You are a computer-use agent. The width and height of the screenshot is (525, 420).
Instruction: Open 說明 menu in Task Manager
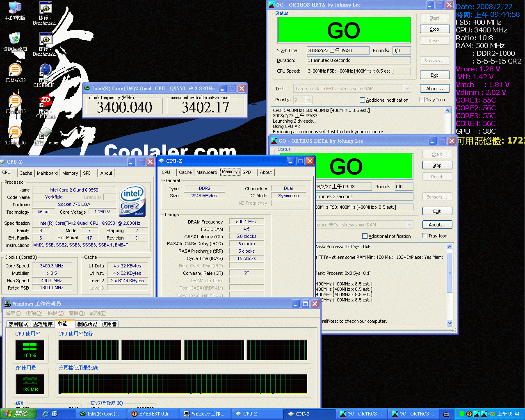pyautogui.click(x=98, y=313)
